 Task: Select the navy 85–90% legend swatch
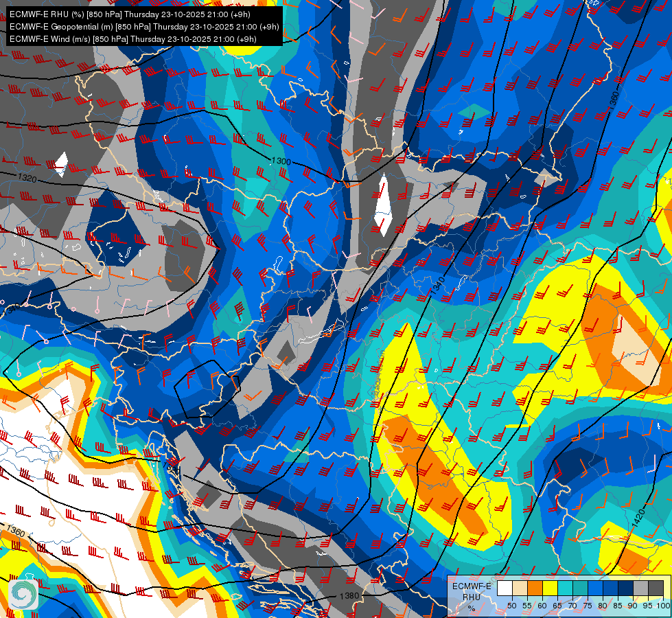click(x=626, y=588)
